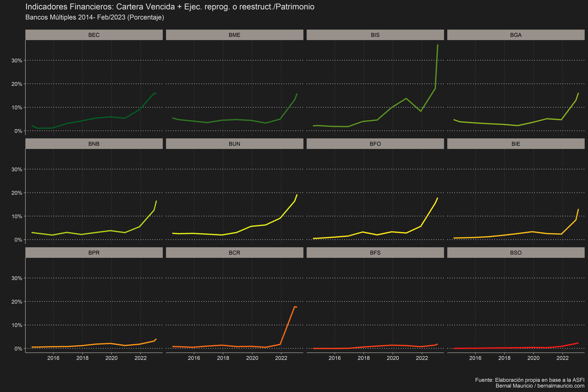Click the 2022 tick label under BSO
The height and width of the screenshot is (392, 588).
click(x=563, y=358)
